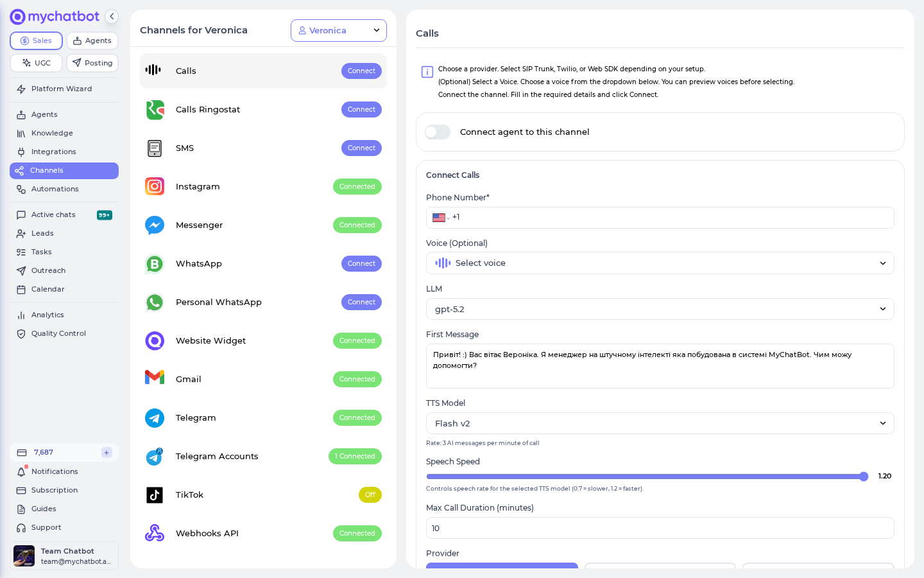Open Subscription in the sidebar
This screenshot has height=578, width=924.
point(64,491)
